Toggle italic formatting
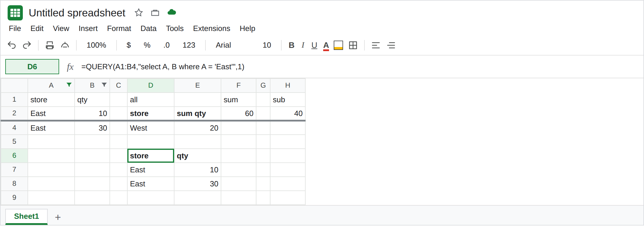This screenshot has width=644, height=229. point(303,45)
